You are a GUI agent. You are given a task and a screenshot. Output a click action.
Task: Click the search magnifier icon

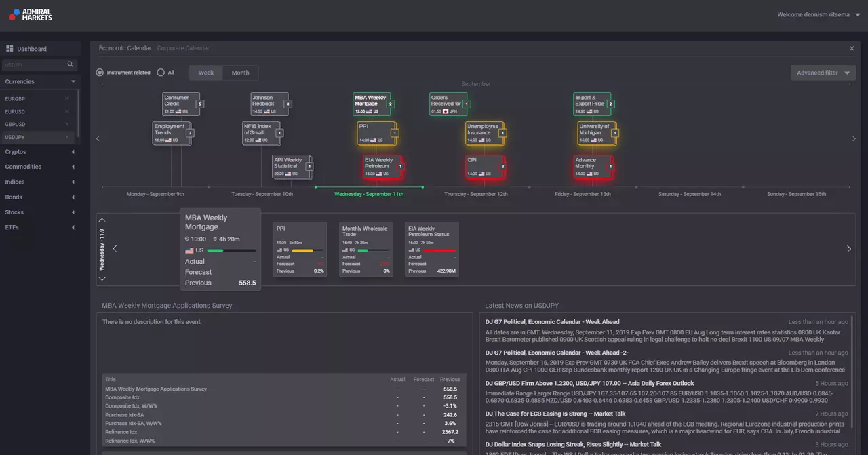point(70,64)
